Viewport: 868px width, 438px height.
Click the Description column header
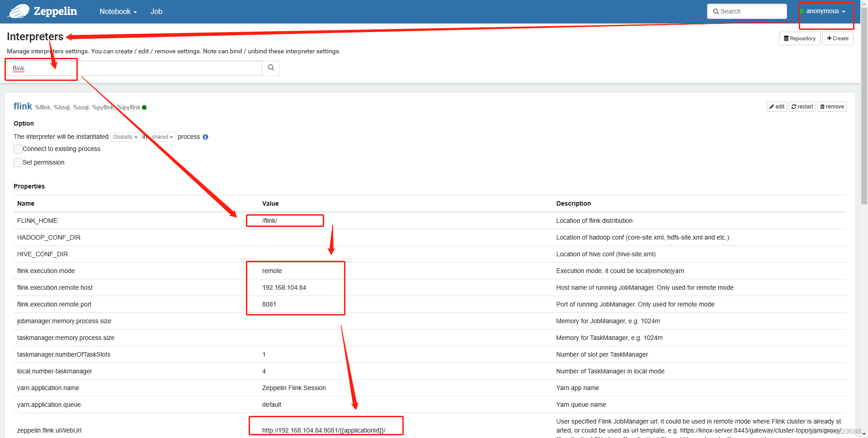(573, 203)
